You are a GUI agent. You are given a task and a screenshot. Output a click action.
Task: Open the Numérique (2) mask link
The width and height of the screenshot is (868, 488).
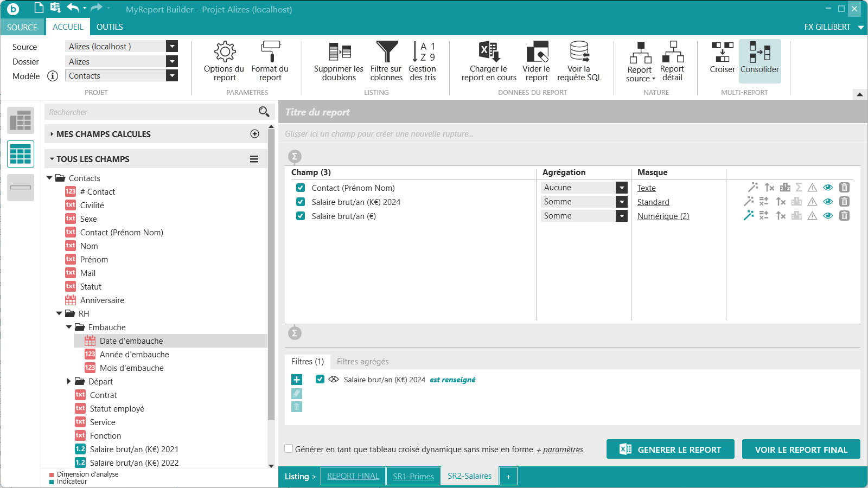[x=663, y=216]
